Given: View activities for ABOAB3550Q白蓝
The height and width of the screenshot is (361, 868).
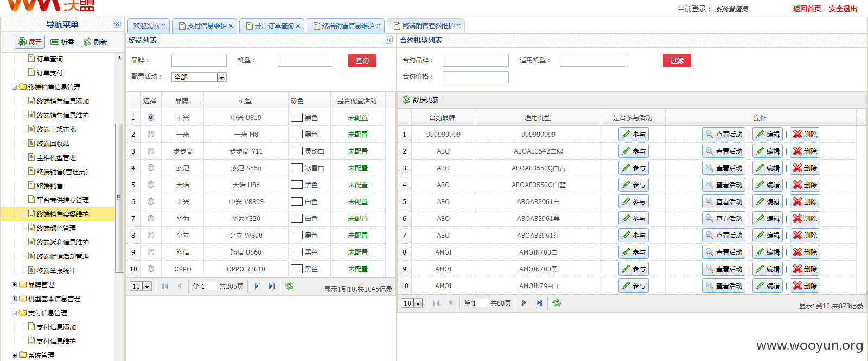Looking at the screenshot, I should click(723, 185).
